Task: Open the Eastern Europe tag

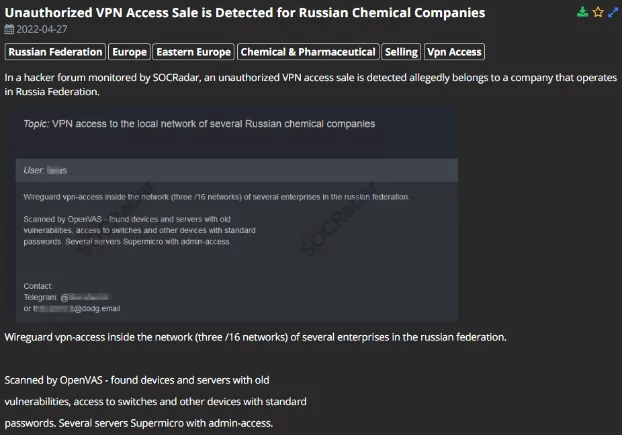Action: click(194, 52)
